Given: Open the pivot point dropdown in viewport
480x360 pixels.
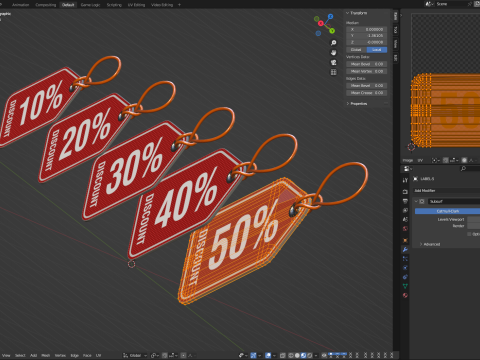Looking at the screenshot, I should 154,355.
